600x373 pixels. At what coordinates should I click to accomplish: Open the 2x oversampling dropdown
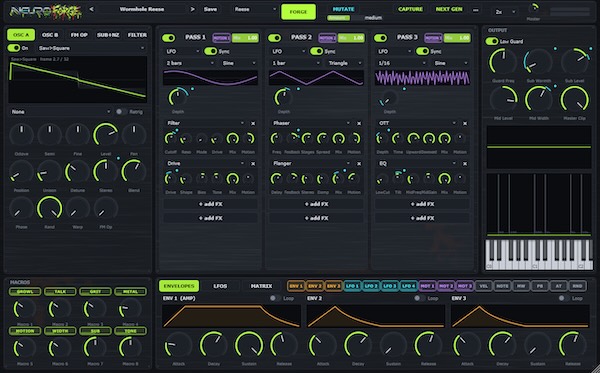click(x=505, y=12)
